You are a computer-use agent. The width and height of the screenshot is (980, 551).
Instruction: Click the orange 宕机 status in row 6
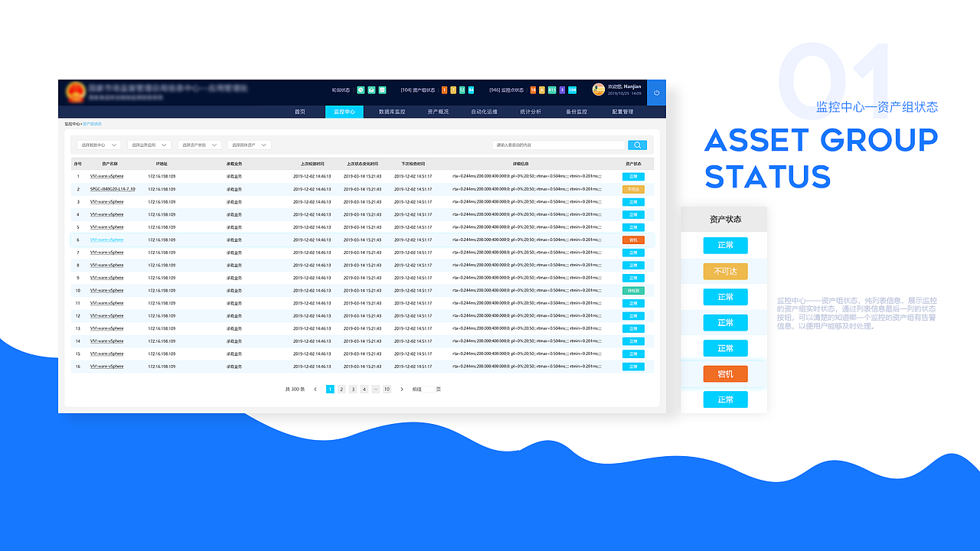(x=633, y=240)
